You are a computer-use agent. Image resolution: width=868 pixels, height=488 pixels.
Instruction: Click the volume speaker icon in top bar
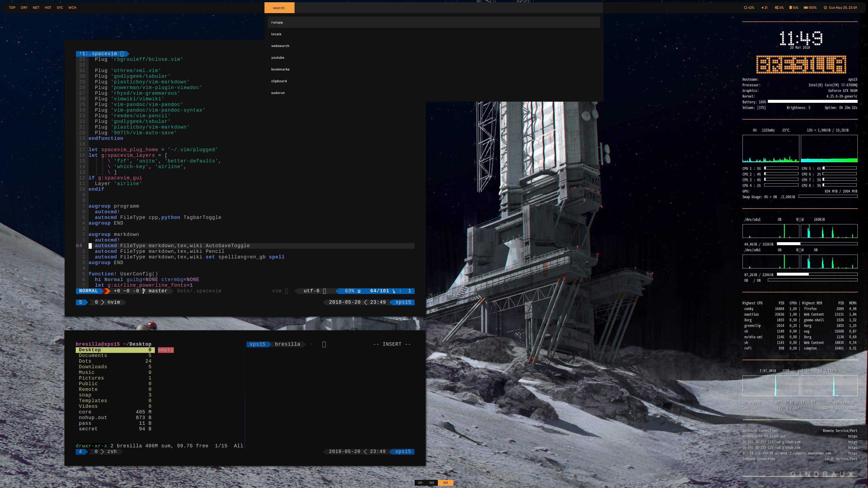(x=762, y=8)
